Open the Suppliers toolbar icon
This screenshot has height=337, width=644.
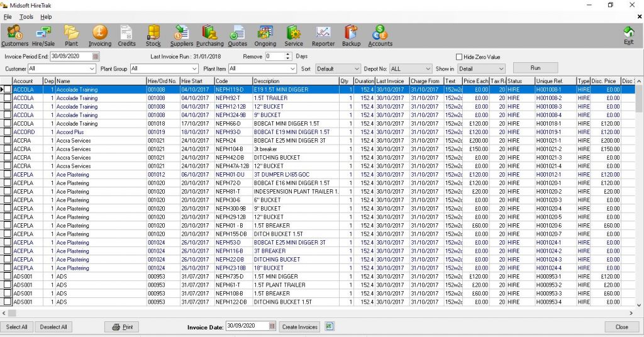pos(182,36)
